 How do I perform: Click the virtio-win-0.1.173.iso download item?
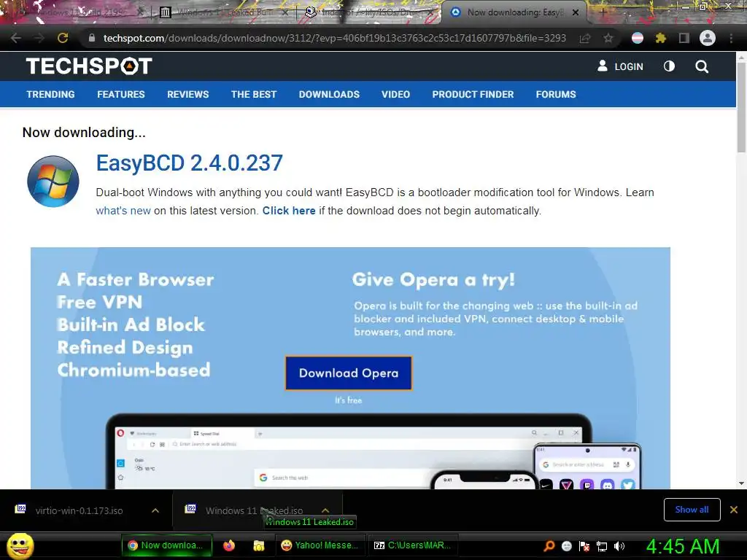coord(86,510)
